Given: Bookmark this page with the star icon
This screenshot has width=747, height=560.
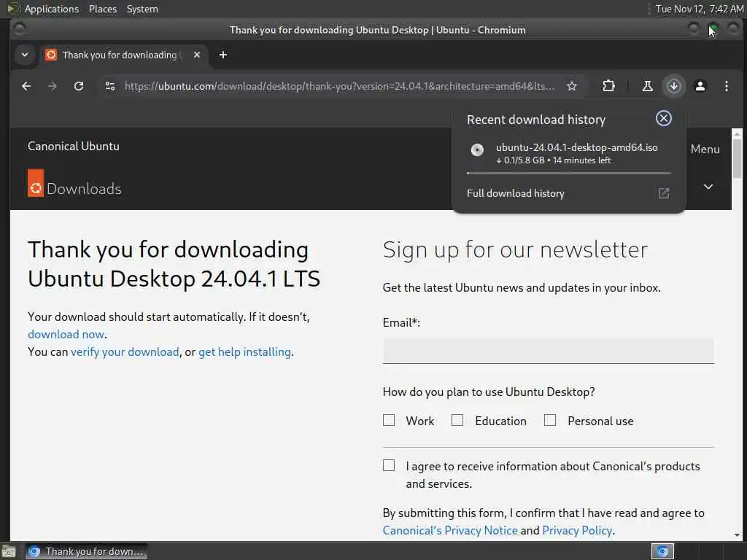Looking at the screenshot, I should (572, 86).
